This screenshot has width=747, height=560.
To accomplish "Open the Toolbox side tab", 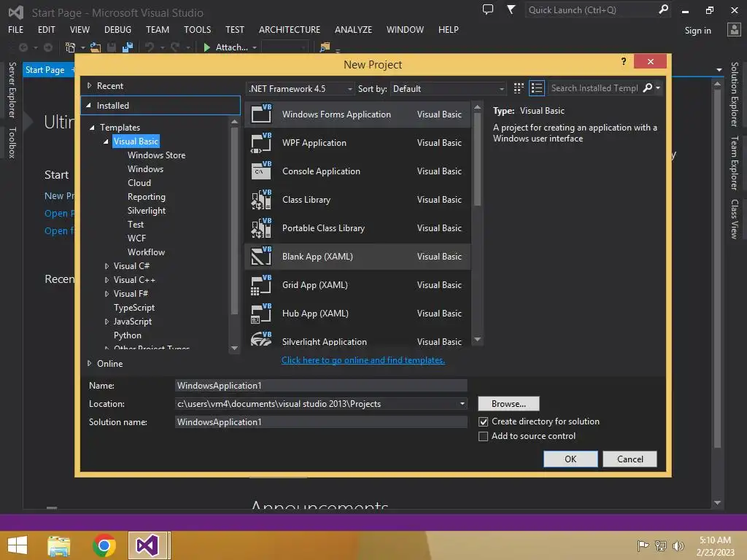I will tap(12, 142).
